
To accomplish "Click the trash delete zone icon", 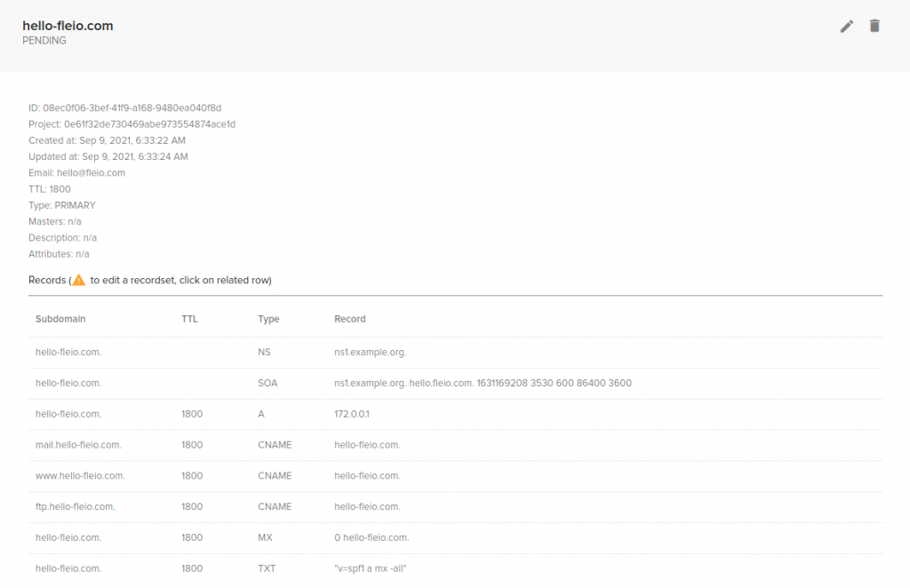I will point(874,26).
